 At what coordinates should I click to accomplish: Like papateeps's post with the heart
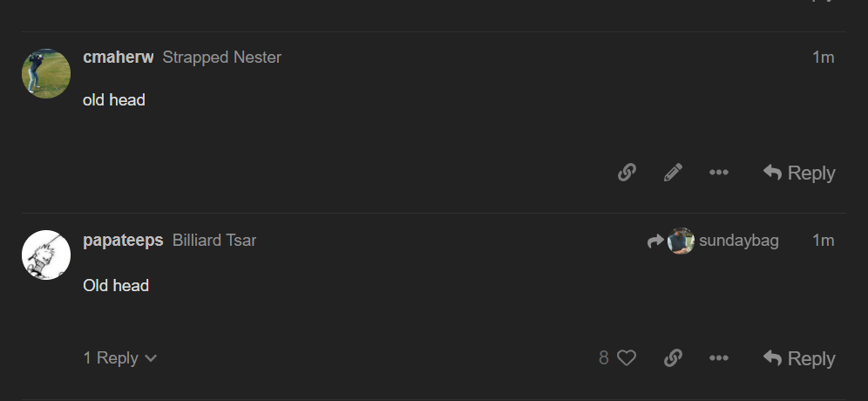[627, 358]
